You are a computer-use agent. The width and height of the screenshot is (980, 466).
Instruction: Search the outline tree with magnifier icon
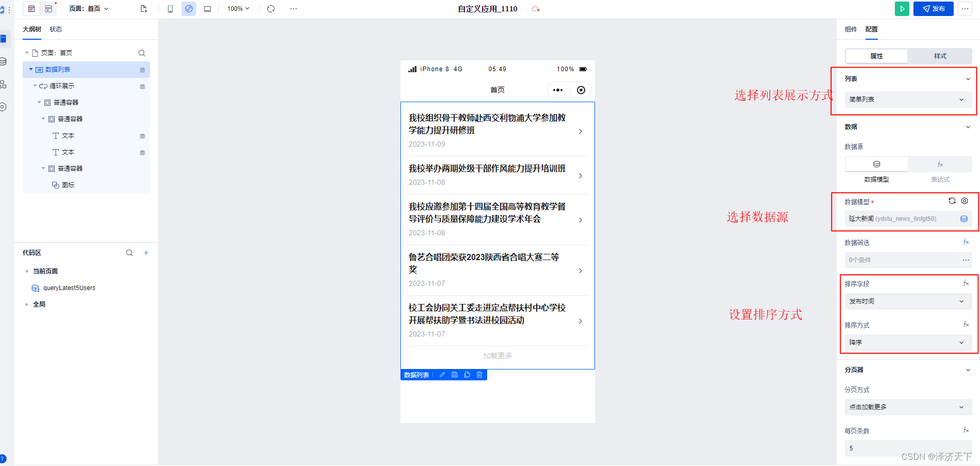142,53
